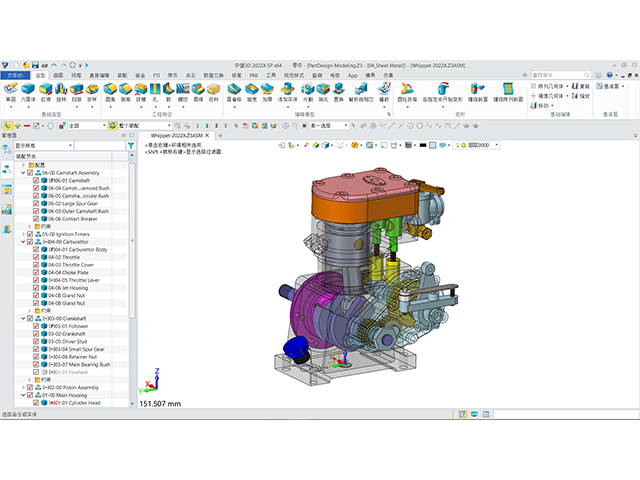The height and width of the screenshot is (480, 640).
Task: Click the black color swatch in view toolbar
Action: tap(422, 146)
